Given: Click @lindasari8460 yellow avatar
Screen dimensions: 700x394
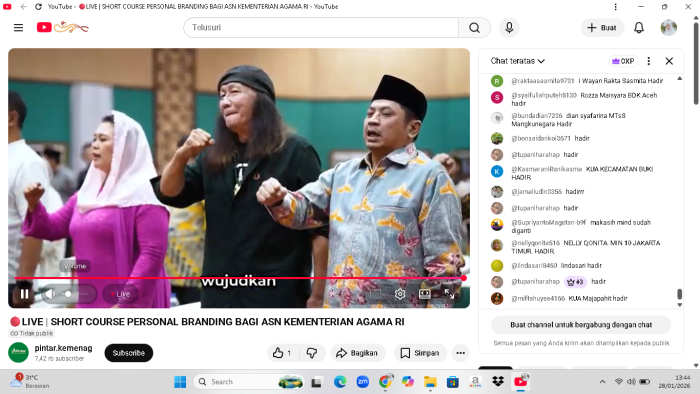Looking at the screenshot, I should [496, 265].
